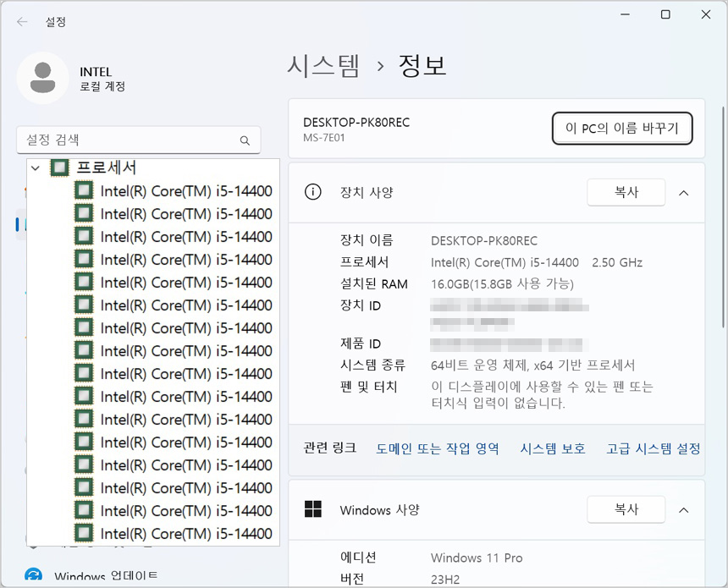The width and height of the screenshot is (728, 588).
Task: Click the 64비트 운영 체제 system type value
Action: pyautogui.click(x=532, y=365)
